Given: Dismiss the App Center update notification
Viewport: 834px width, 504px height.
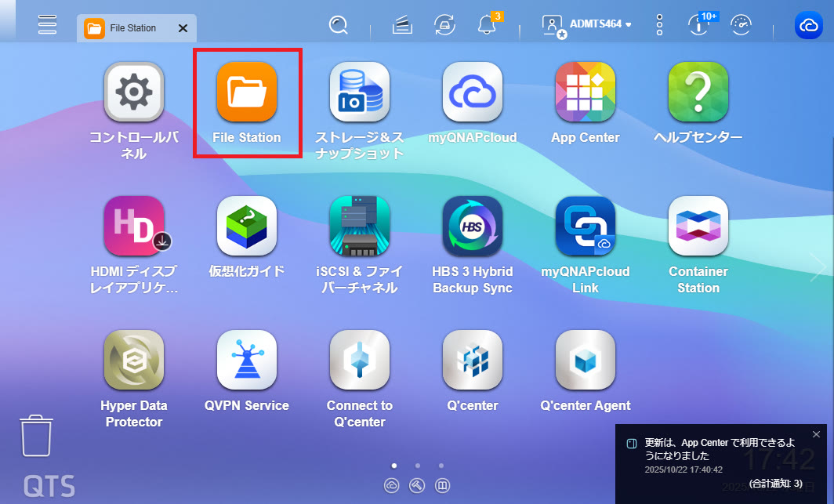Looking at the screenshot, I should 816,434.
